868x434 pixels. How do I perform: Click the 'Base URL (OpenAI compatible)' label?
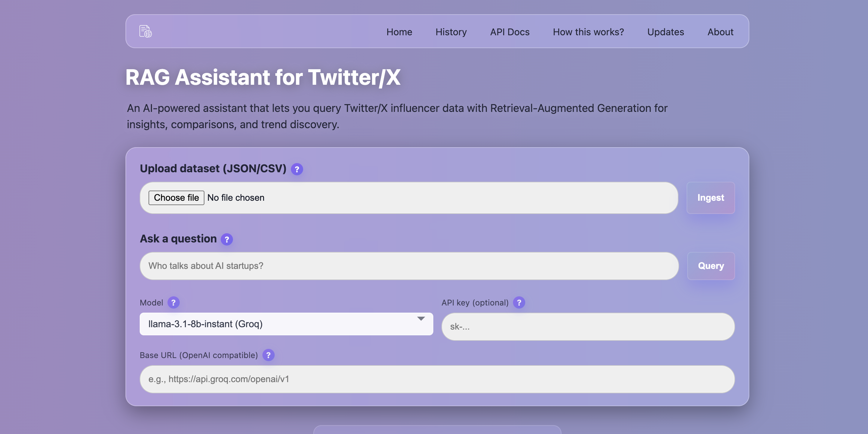point(199,355)
